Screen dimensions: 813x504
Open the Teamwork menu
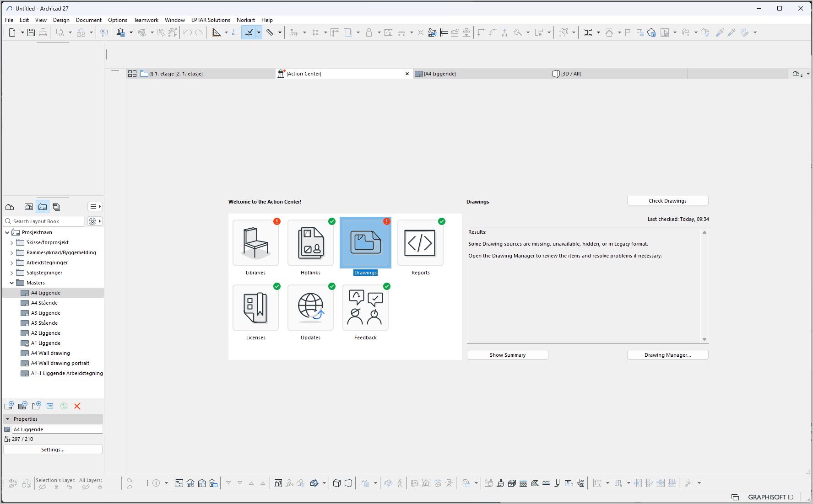[146, 20]
